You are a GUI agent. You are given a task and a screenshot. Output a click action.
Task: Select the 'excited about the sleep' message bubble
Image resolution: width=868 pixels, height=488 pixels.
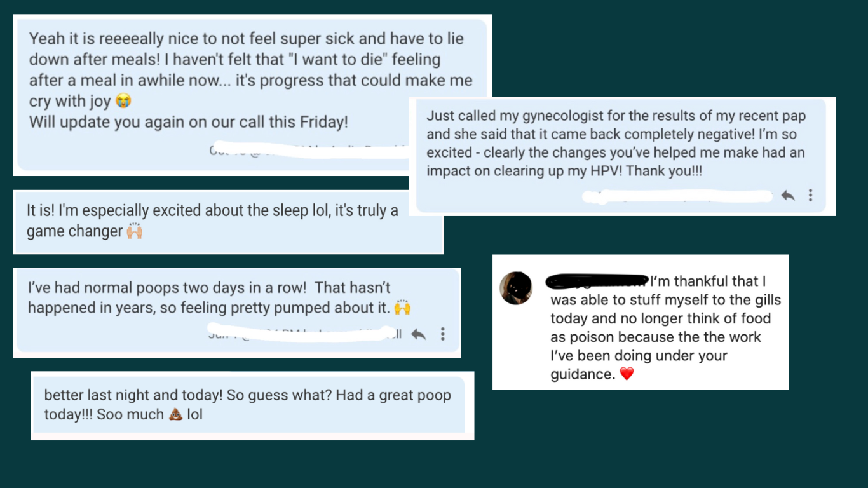click(x=228, y=222)
